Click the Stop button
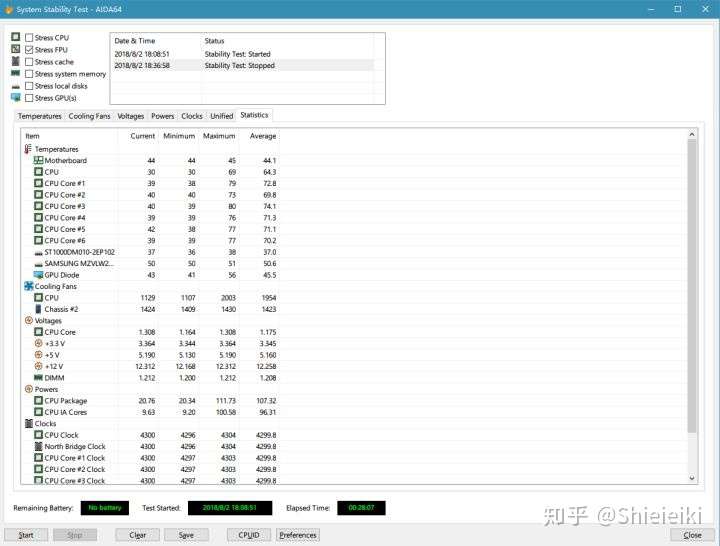The height and width of the screenshot is (546, 720). click(75, 535)
